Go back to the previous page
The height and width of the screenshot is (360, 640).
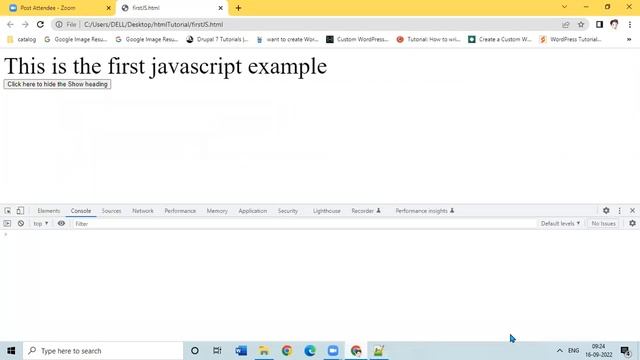pyautogui.click(x=10, y=24)
